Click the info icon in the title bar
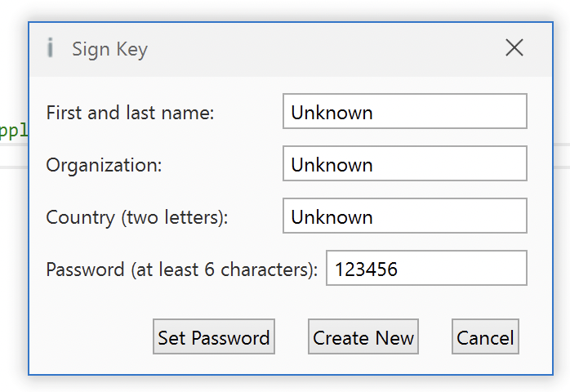 tap(50, 49)
